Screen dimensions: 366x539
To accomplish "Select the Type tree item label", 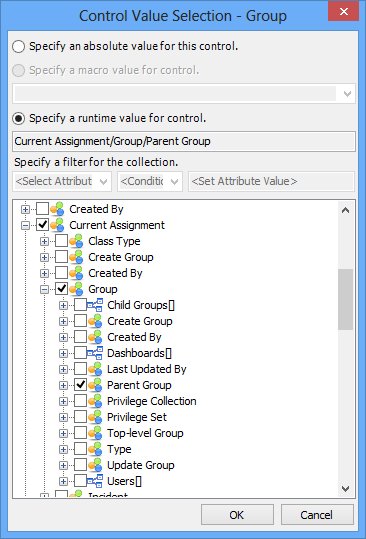I will pos(119,449).
